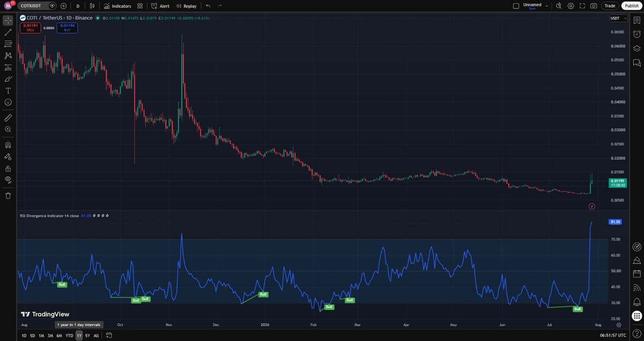
Task: Remove objects with the trash icon
Action: tap(8, 195)
